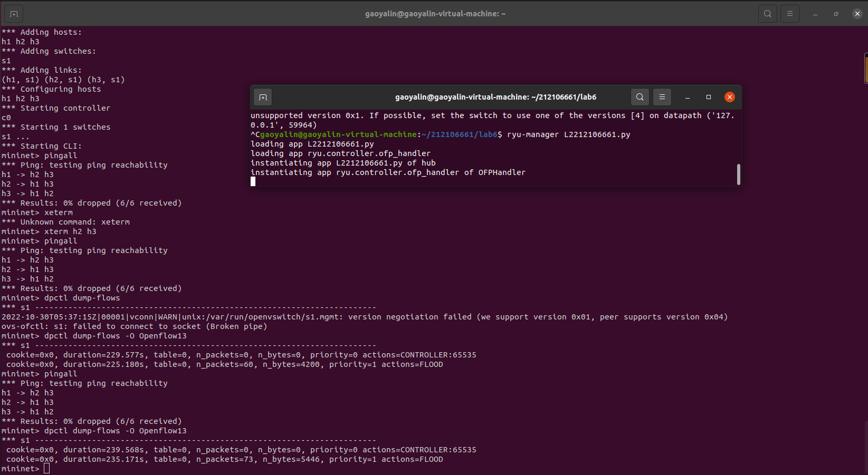Click the lab6 terminal title '~/212106661/lab6'
868x475 pixels.
pyautogui.click(x=564, y=97)
